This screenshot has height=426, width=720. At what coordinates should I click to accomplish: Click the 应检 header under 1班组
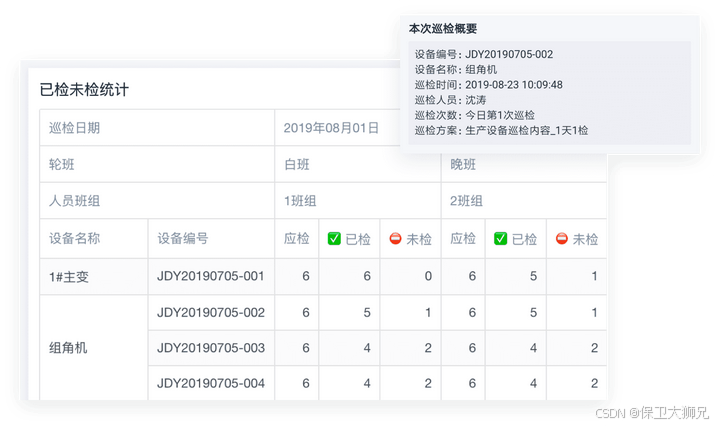click(297, 238)
